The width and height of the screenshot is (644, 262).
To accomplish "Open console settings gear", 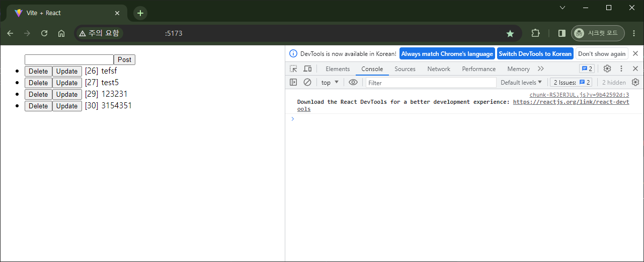I will click(x=635, y=82).
